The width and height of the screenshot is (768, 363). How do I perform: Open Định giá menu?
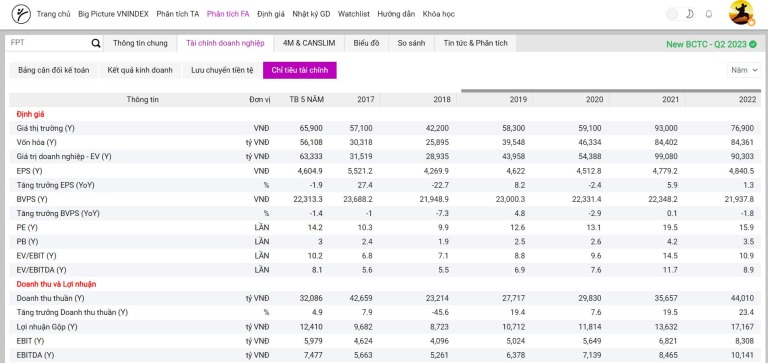(x=270, y=14)
